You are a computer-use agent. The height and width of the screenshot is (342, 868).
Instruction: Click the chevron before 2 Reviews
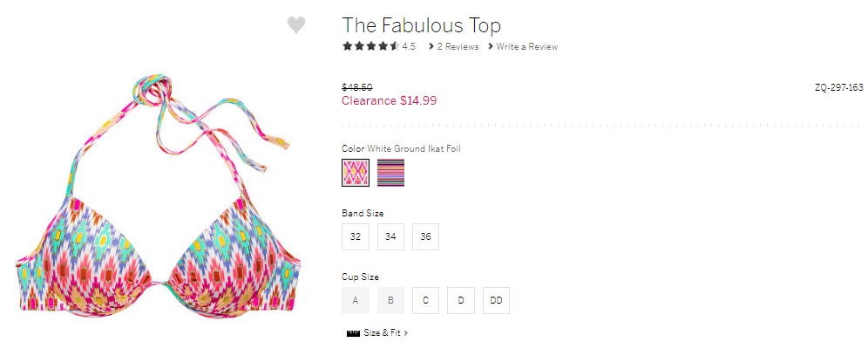431,46
